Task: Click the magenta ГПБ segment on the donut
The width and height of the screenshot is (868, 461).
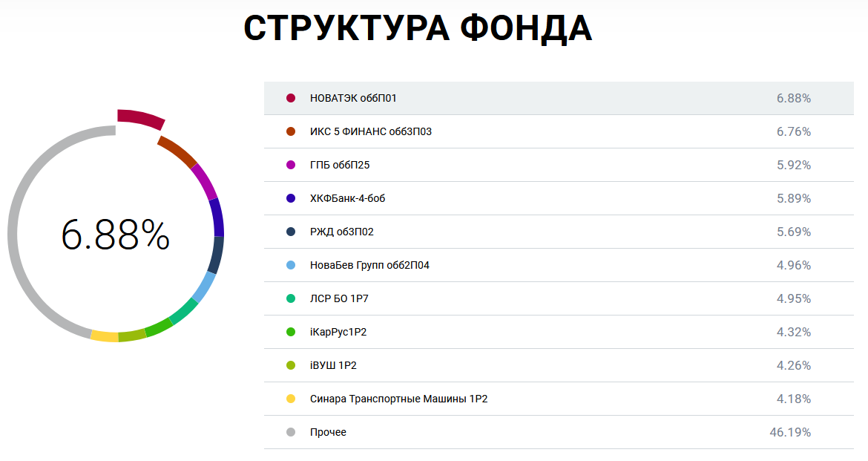Action: 204,181
